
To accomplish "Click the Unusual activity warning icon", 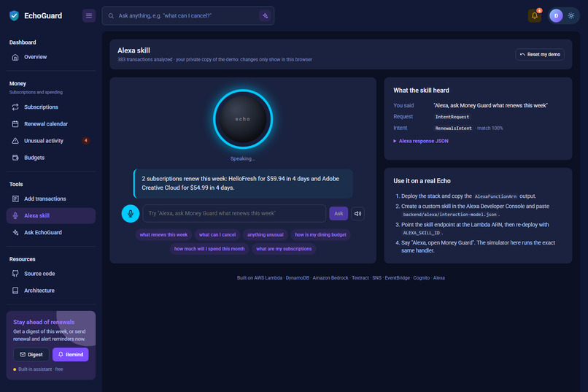I will (x=15, y=141).
